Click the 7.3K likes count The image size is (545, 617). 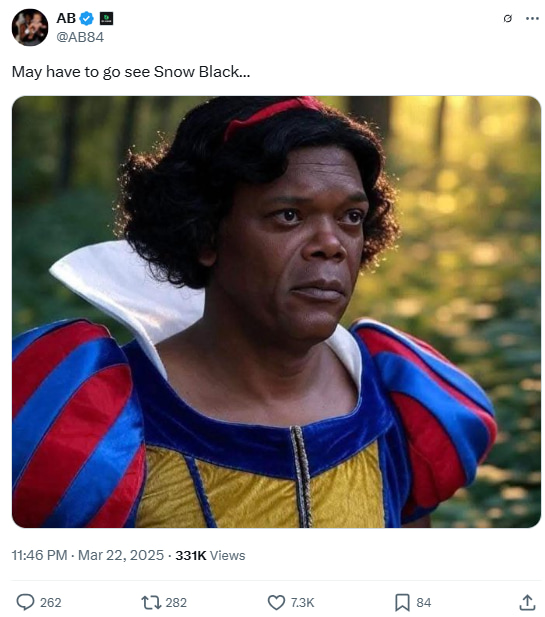[302, 602]
